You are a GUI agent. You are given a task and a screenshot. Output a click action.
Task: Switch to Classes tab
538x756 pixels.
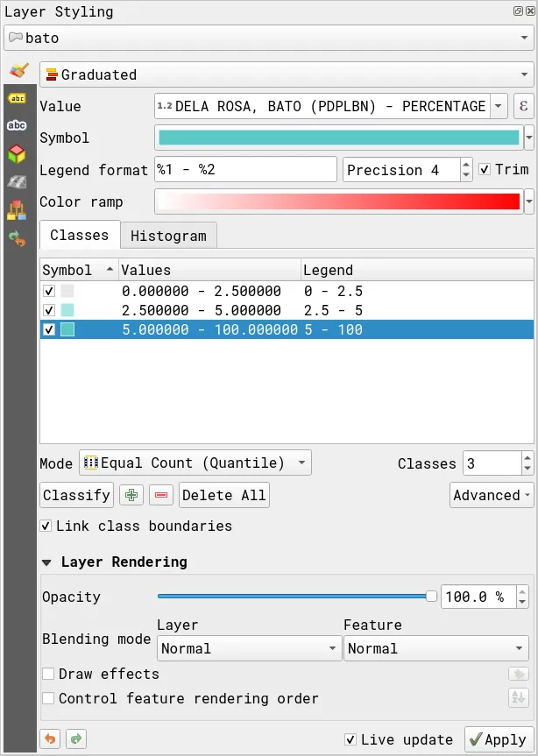tap(80, 235)
